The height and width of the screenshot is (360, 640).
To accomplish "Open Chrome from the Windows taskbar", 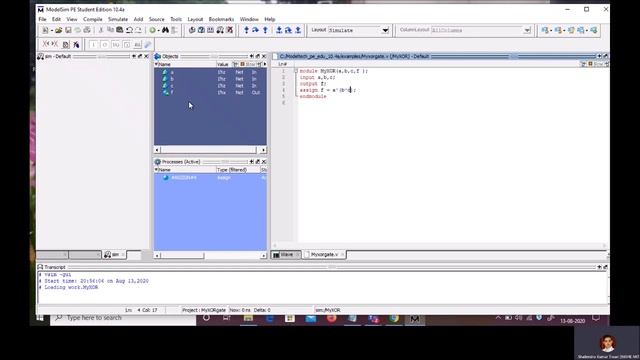I will point(394,318).
